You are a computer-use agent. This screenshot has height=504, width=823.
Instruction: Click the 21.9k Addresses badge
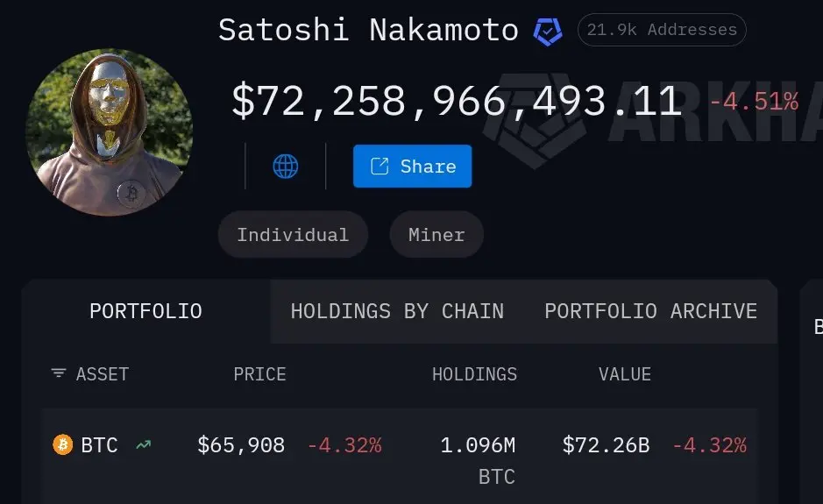click(x=662, y=30)
